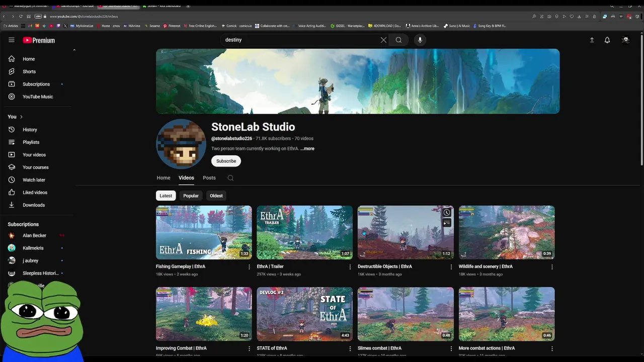This screenshot has height=362, width=644.
Task: Filter videos by Popular chip
Action: pyautogui.click(x=191, y=196)
